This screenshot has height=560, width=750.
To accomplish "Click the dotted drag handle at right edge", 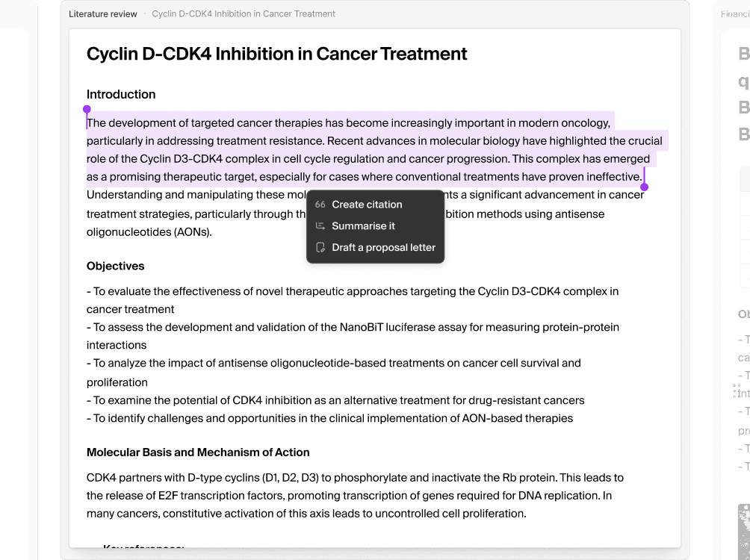I will [736, 391].
